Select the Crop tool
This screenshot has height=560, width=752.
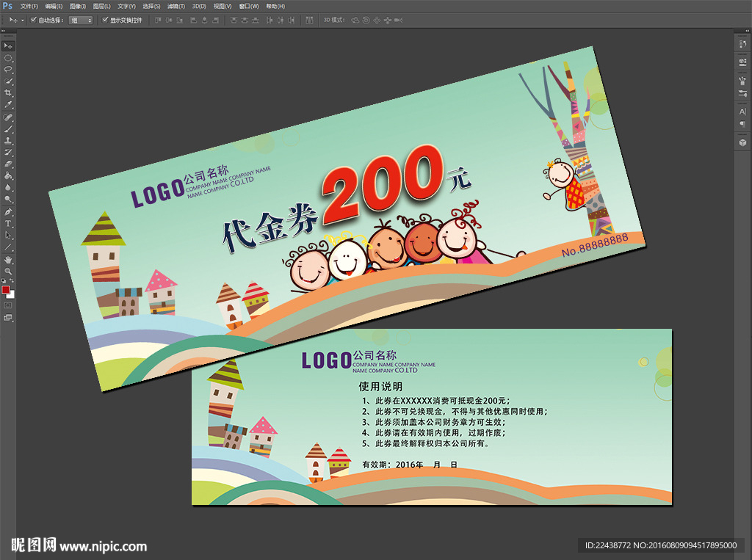[8, 93]
